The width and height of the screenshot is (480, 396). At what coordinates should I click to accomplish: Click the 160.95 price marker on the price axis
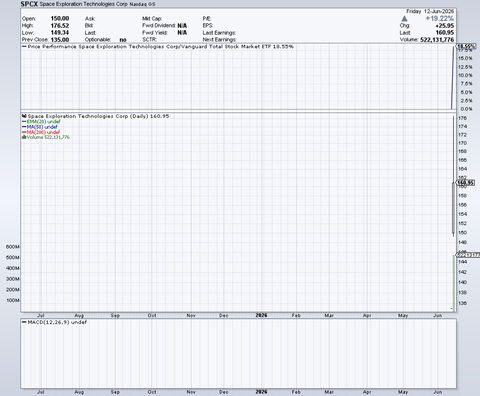(465, 183)
